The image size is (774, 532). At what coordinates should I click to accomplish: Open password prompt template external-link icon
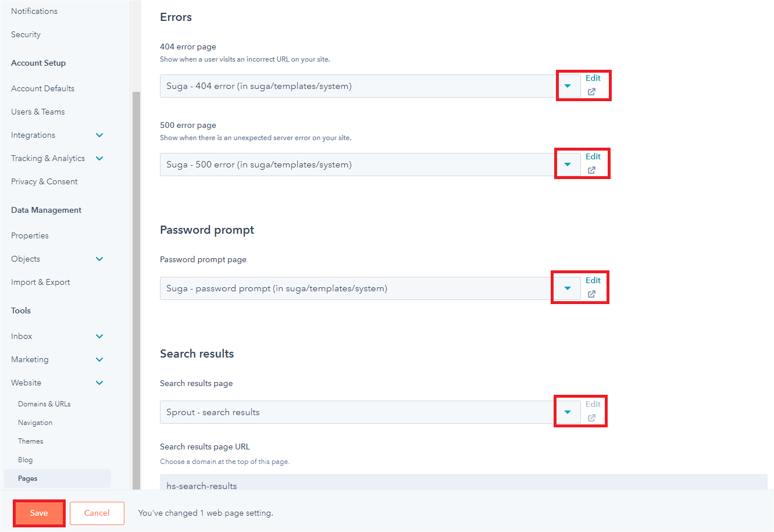[591, 294]
